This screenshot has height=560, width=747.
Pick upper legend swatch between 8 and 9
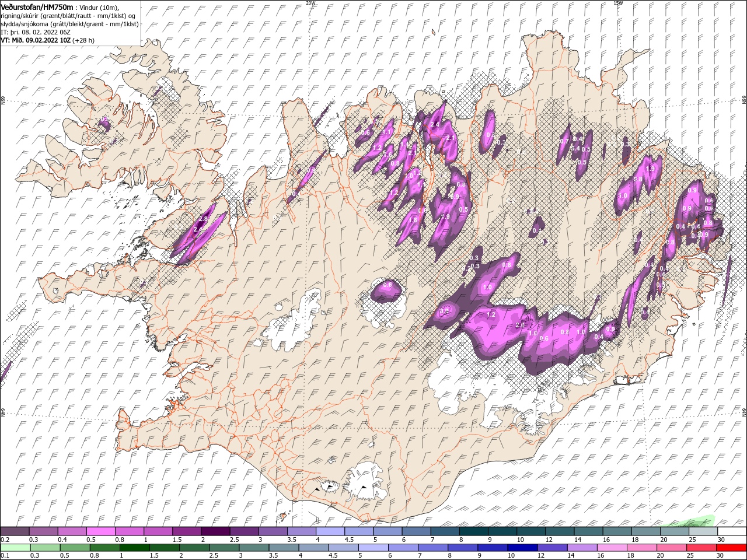tap(473, 531)
